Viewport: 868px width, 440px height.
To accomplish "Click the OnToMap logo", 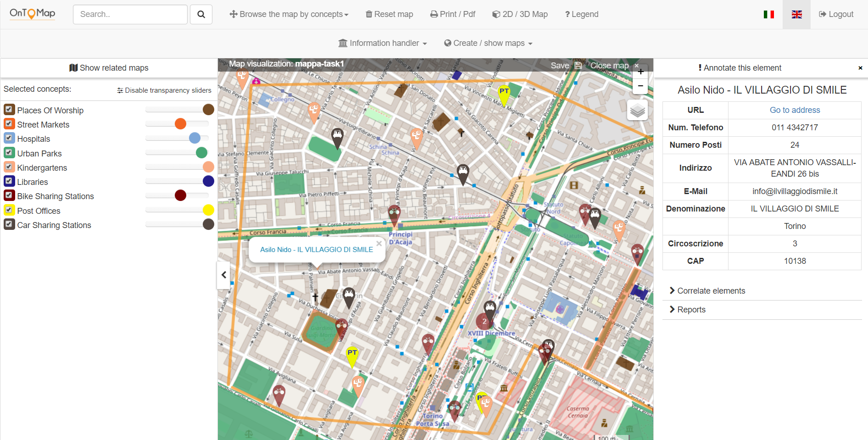I will click(33, 14).
